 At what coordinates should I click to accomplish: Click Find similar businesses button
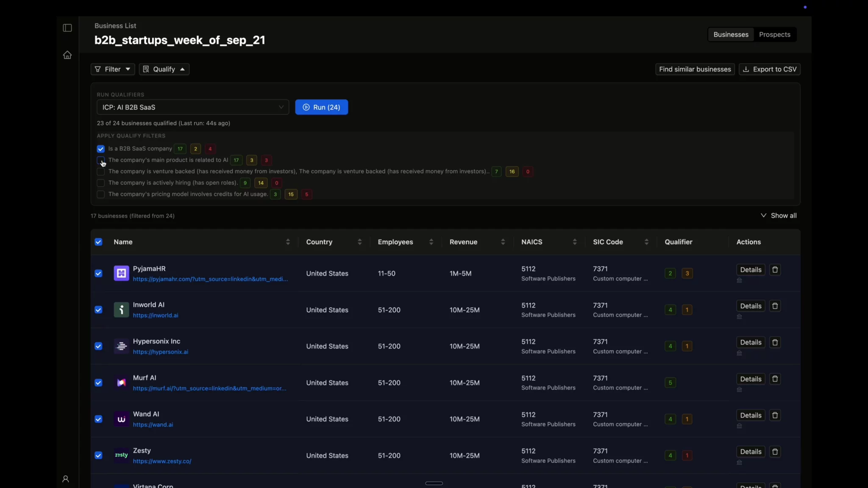pyautogui.click(x=695, y=69)
